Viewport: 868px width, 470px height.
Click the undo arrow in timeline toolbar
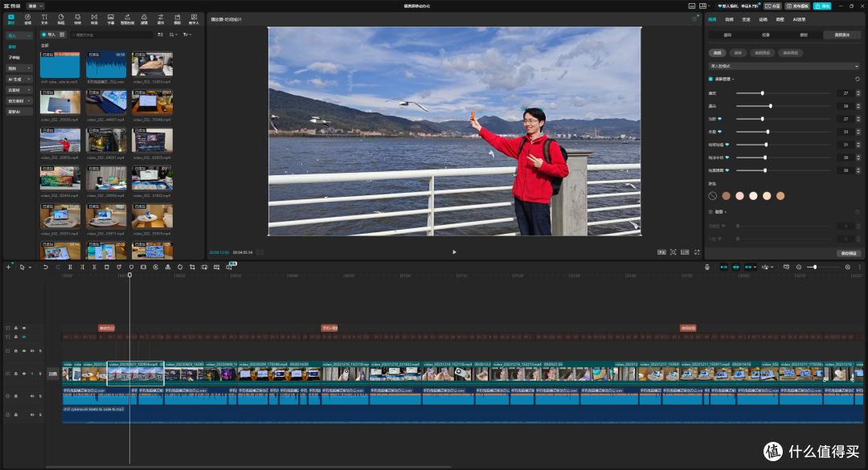45,267
